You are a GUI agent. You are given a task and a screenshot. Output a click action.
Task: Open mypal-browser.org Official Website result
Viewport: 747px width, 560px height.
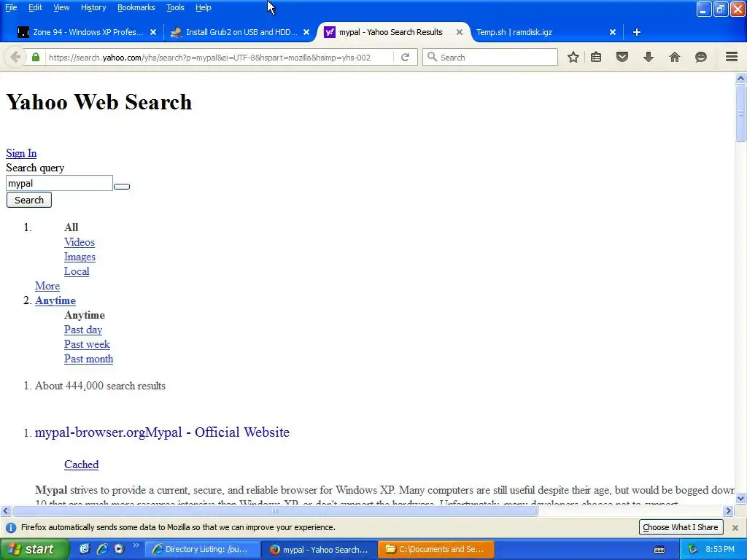tap(162, 432)
